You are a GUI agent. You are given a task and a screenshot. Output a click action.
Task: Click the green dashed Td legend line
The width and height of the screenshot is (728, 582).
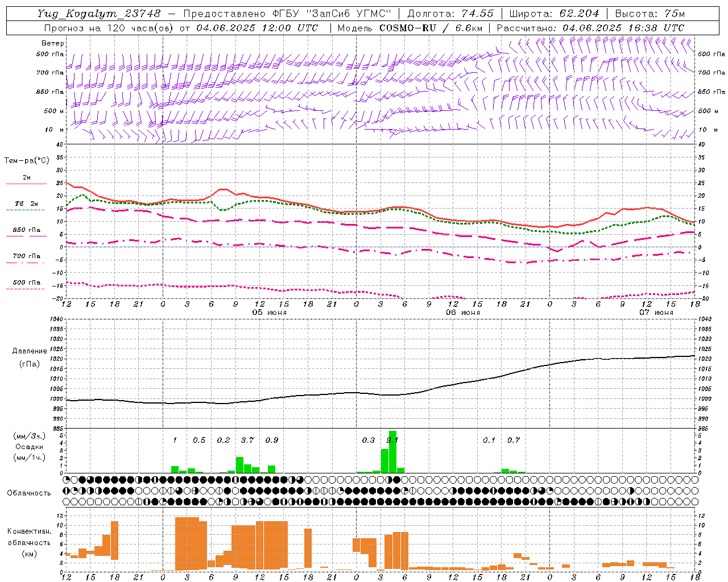pyautogui.click(x=26, y=210)
